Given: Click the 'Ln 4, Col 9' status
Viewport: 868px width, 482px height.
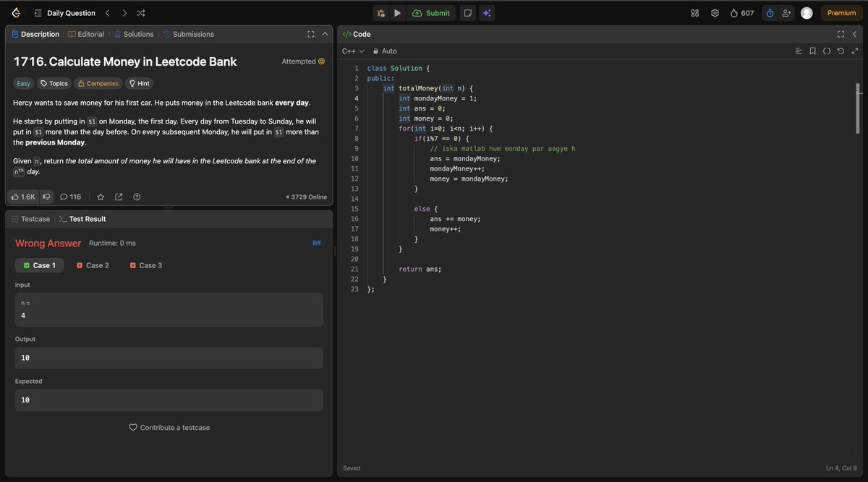Looking at the screenshot, I should (841, 468).
